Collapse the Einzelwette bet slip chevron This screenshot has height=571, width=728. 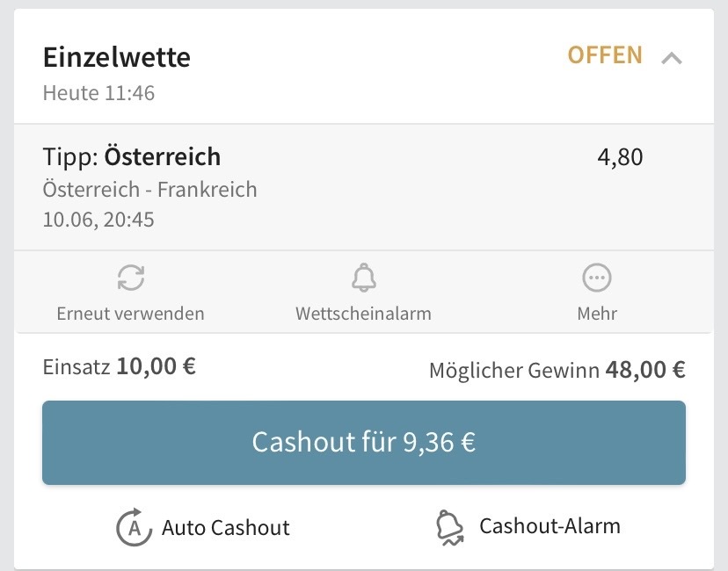672,58
